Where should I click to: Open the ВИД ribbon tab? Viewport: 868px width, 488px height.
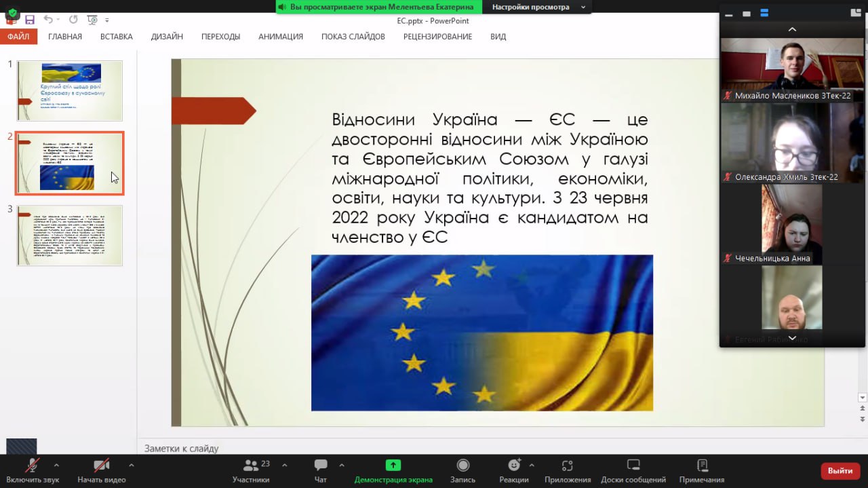tap(498, 37)
